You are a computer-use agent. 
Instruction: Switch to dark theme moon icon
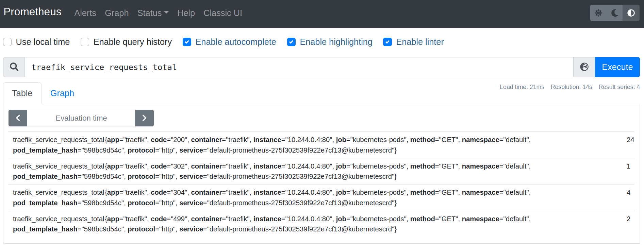pos(615,13)
